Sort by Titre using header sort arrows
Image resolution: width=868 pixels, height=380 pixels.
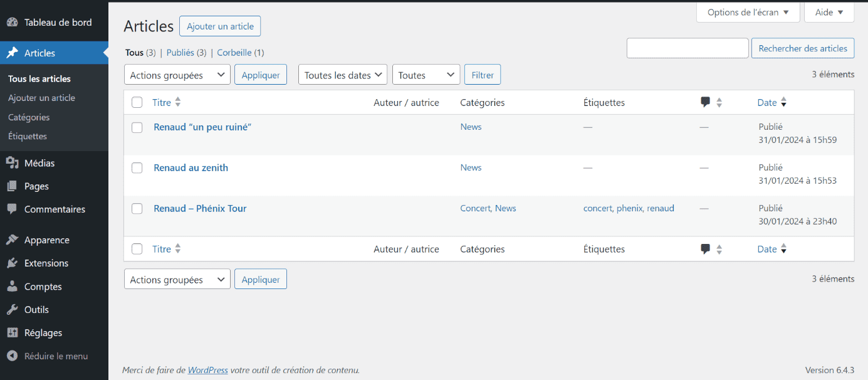click(178, 102)
